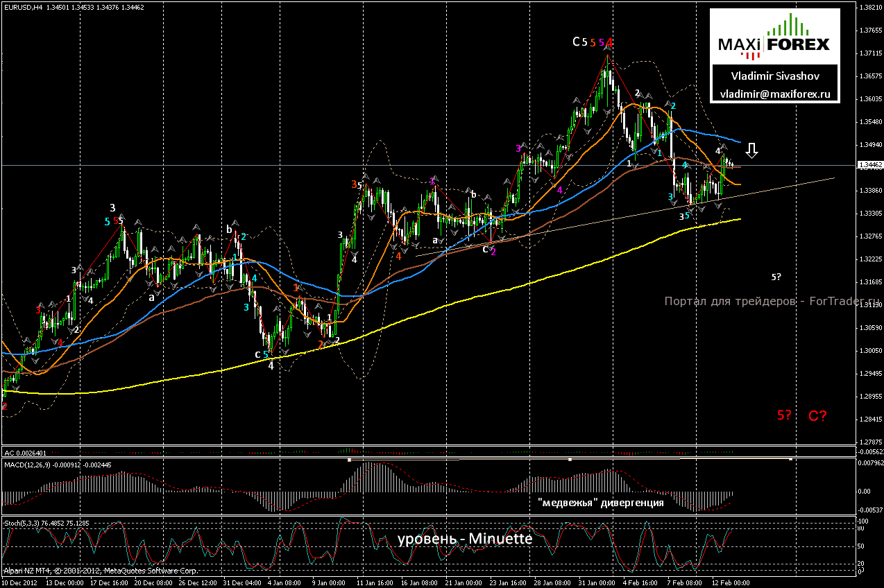Select the AC indicator label
The width and height of the screenshot is (884, 588).
coord(9,453)
